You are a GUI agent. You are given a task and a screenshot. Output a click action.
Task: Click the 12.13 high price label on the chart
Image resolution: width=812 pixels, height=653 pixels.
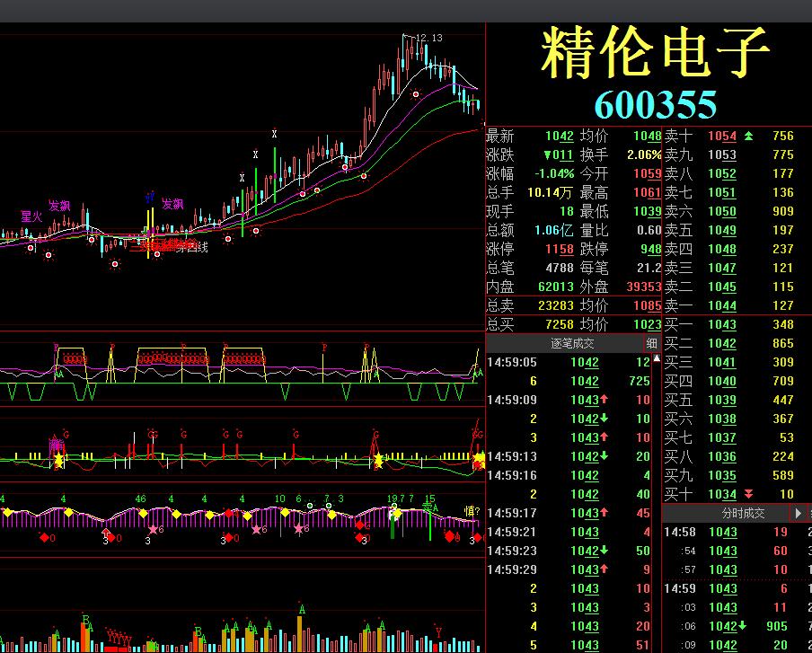428,38
